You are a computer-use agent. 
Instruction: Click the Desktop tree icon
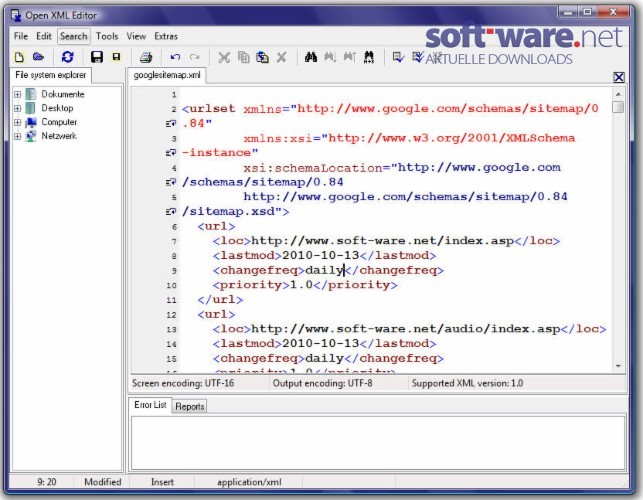pyautogui.click(x=31, y=108)
